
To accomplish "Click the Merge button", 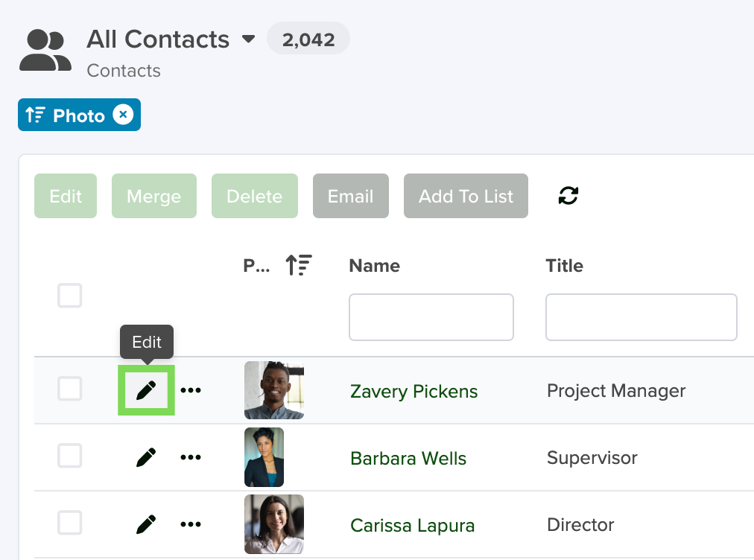I will [x=154, y=196].
